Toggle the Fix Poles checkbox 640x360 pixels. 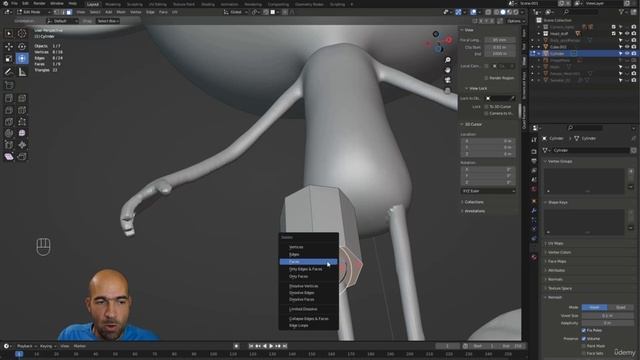coord(584,330)
